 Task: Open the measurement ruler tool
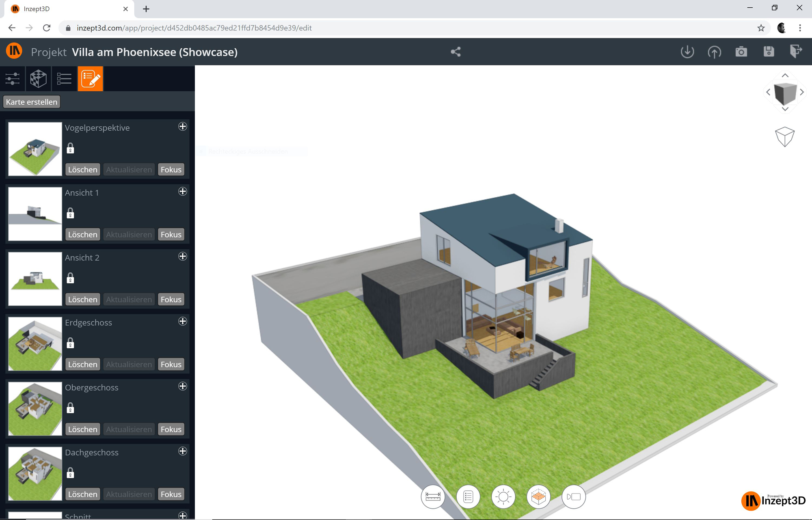[433, 496]
